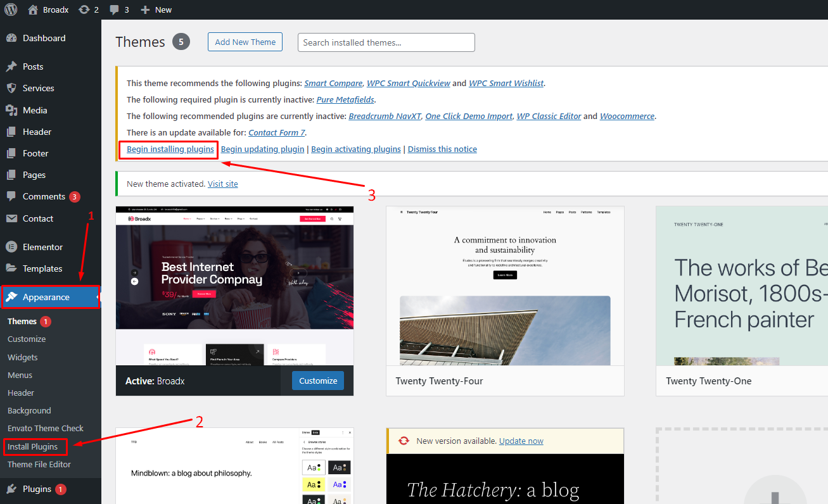Click the Pages sidebar icon

click(x=11, y=175)
